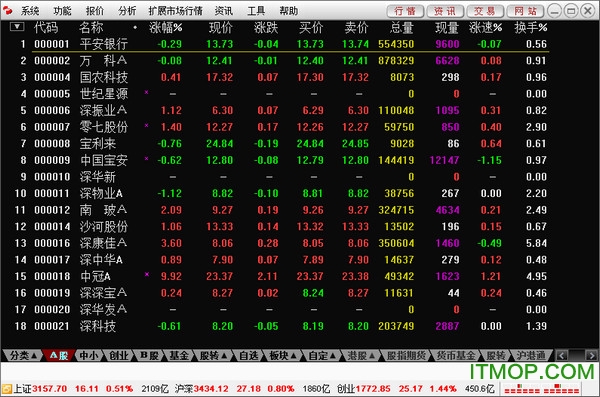Expand the 自定▲ tab menu
Image resolution: width=600 pixels, height=397 pixels.
click(x=322, y=356)
